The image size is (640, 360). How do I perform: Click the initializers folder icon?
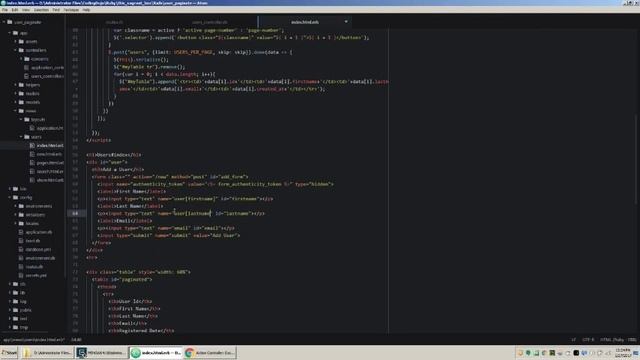(21, 215)
